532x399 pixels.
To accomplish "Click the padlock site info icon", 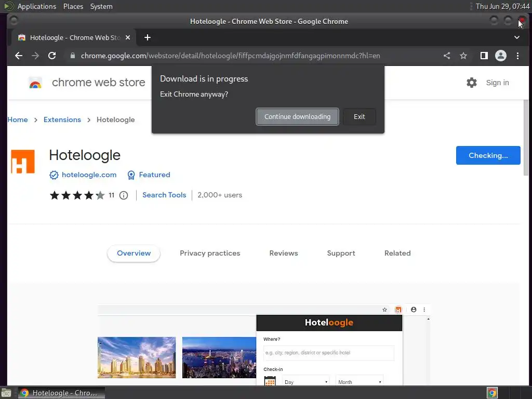I will 72,56.
